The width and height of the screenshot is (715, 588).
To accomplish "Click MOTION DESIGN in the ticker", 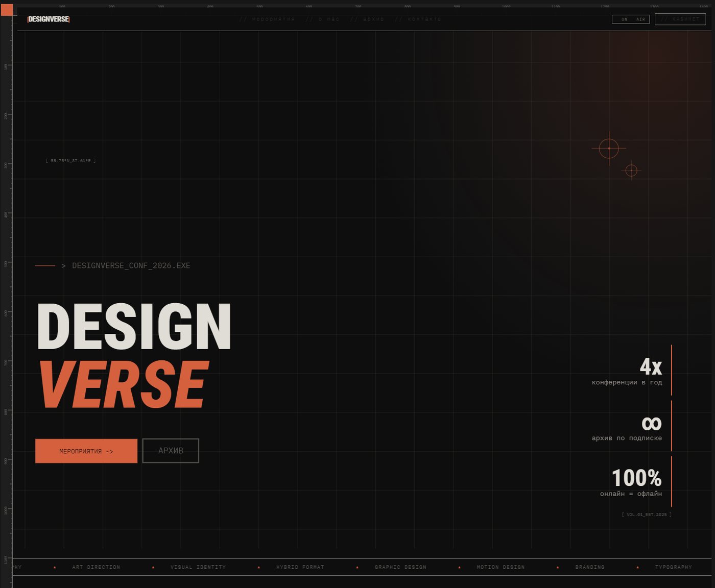I will (x=500, y=567).
